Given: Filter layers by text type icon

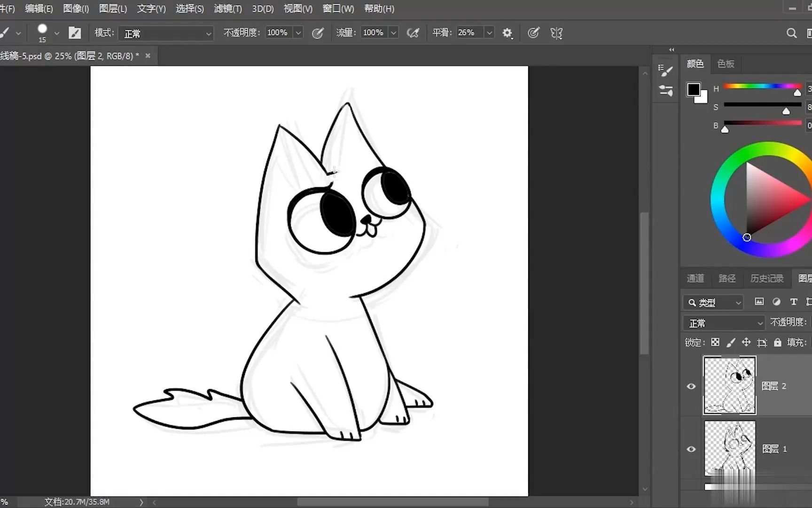Looking at the screenshot, I should point(793,302).
